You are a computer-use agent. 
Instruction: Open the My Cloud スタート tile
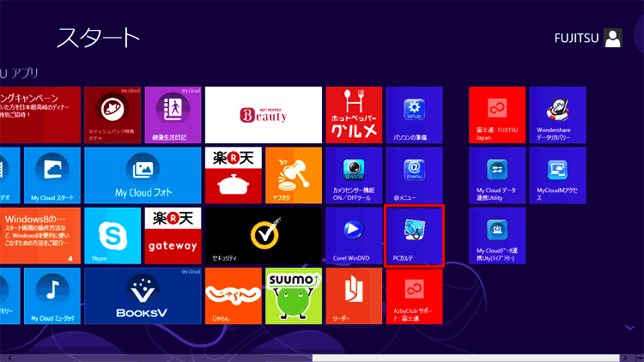coord(52,175)
